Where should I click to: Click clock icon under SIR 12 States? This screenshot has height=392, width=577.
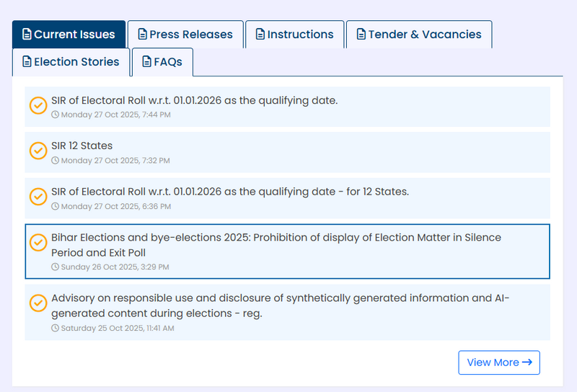(56, 161)
